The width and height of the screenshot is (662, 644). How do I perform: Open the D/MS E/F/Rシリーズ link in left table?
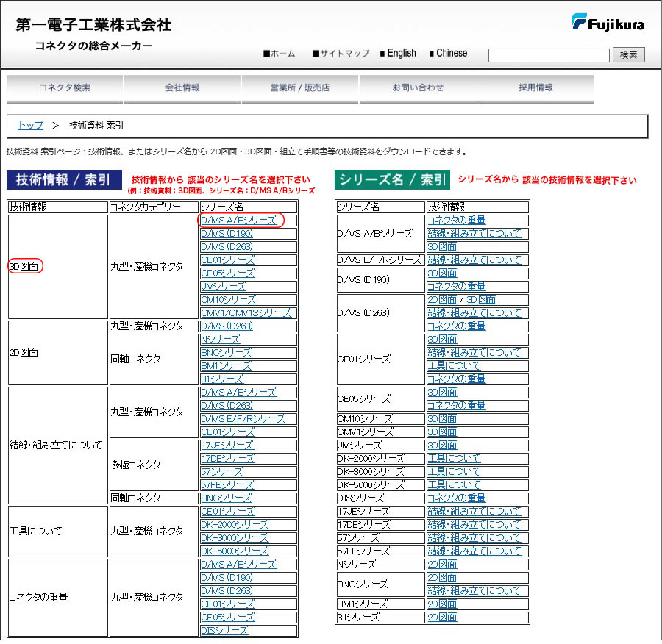point(243,418)
